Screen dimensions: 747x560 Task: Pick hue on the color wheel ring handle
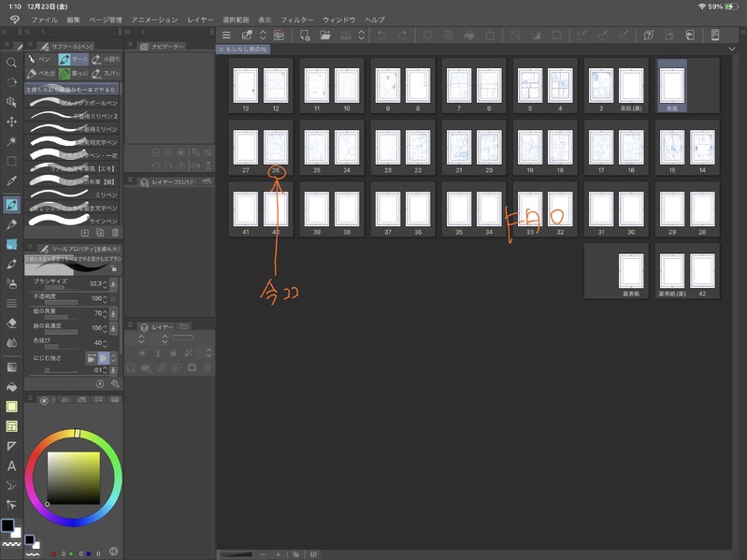click(x=77, y=434)
